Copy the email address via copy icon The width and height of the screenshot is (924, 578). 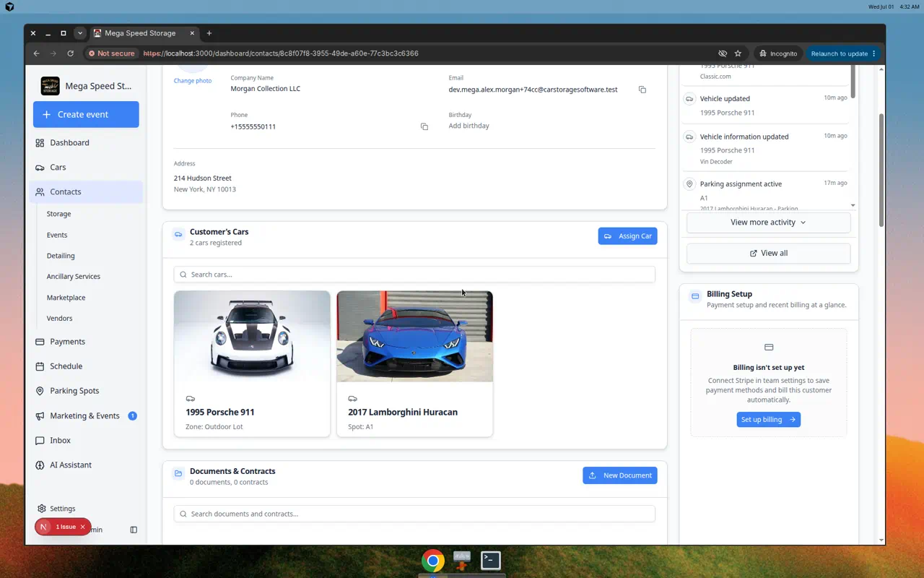point(642,90)
